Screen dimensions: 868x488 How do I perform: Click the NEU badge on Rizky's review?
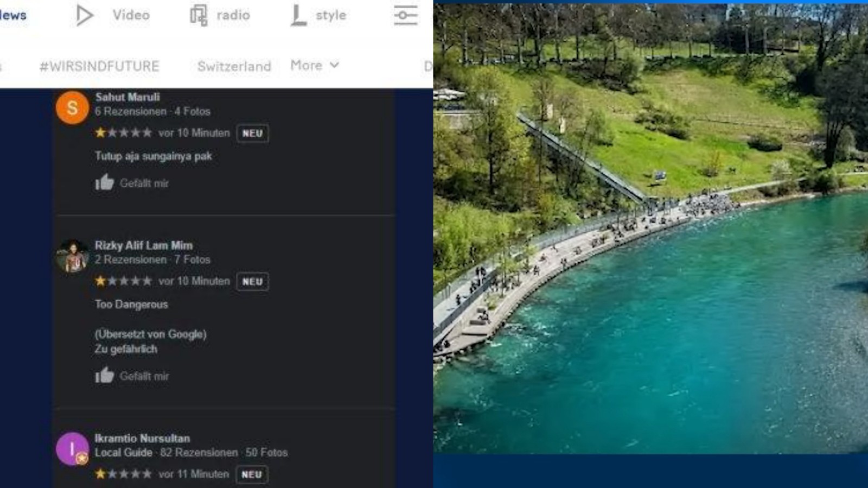point(252,282)
